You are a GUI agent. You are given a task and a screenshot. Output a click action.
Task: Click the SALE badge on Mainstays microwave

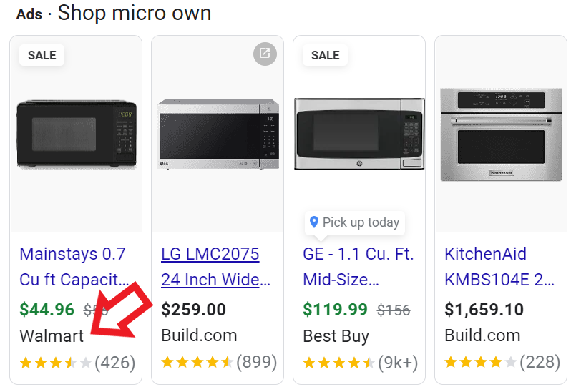click(x=42, y=55)
